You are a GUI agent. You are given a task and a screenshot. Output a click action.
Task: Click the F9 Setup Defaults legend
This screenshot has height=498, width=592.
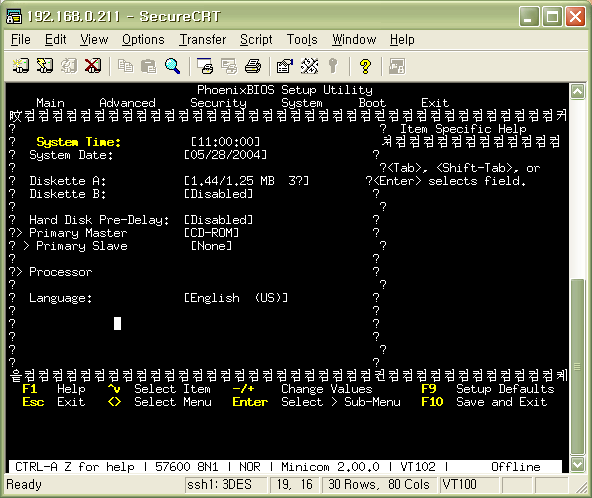[488, 389]
